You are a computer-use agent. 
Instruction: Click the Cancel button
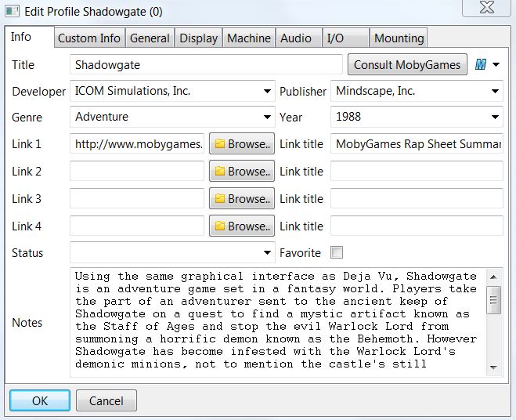(x=106, y=400)
